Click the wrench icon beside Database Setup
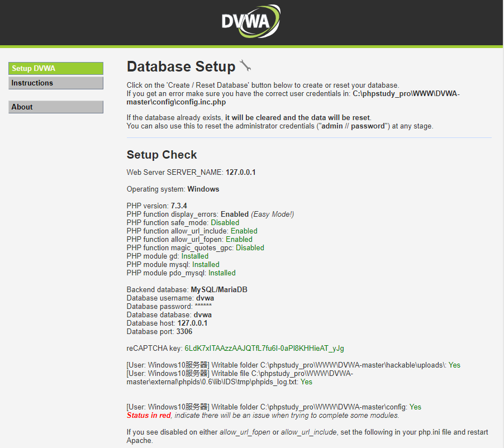The height and width of the screenshot is (448, 504). [245, 66]
